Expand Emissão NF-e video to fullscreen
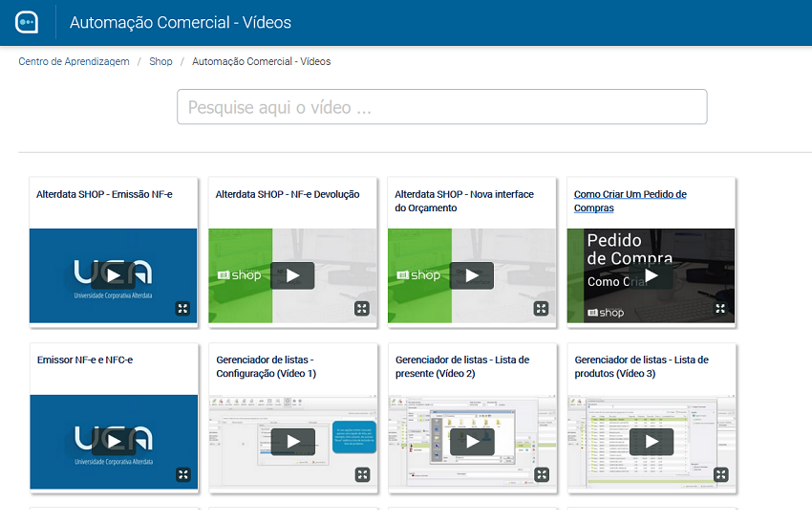 182,309
